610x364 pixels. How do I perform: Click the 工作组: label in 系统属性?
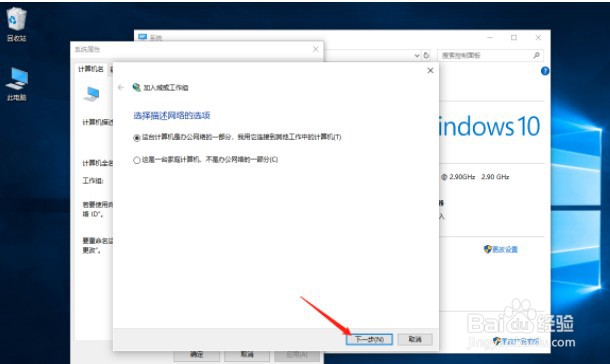[93, 181]
